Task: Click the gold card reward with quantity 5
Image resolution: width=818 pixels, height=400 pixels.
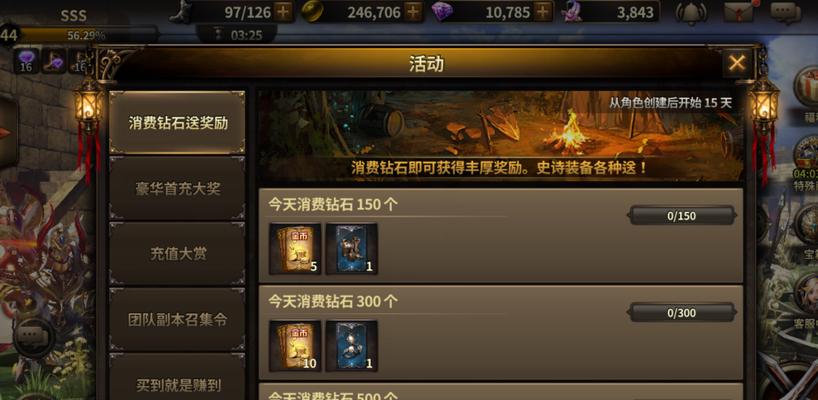Action: tap(295, 249)
